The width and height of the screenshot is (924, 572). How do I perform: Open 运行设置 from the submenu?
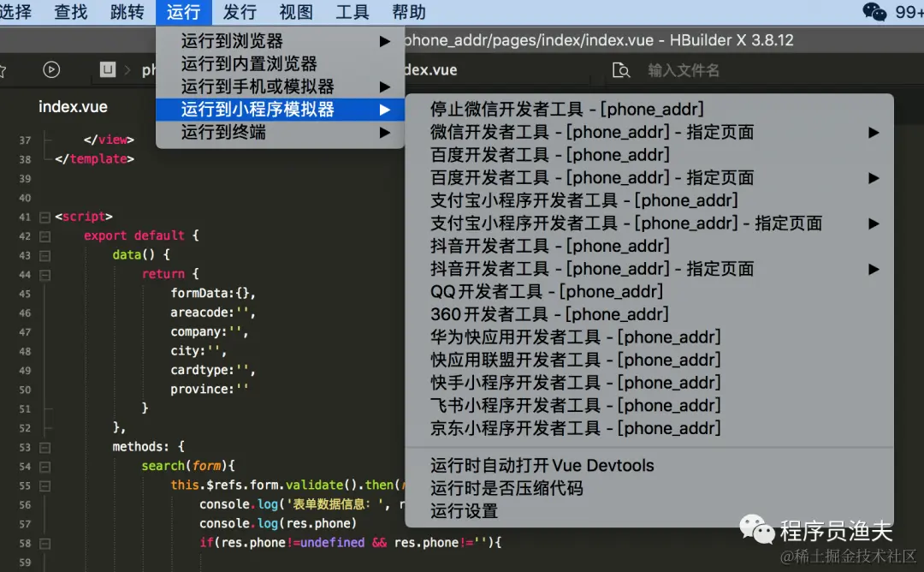point(649,510)
